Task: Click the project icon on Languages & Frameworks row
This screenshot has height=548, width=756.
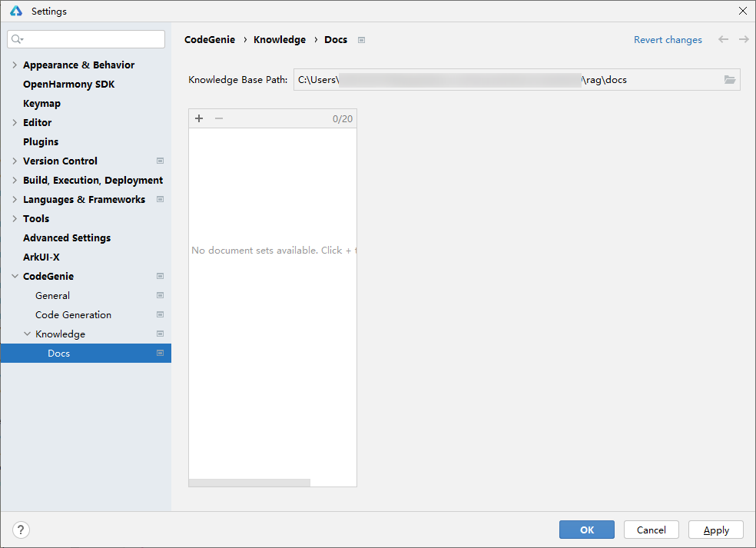Action: pyautogui.click(x=160, y=199)
